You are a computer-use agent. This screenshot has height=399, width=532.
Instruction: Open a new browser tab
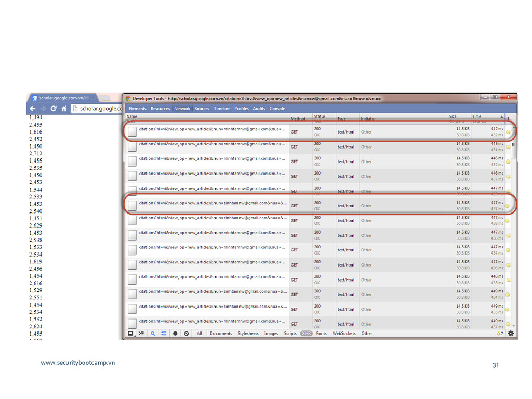[x=105, y=98]
